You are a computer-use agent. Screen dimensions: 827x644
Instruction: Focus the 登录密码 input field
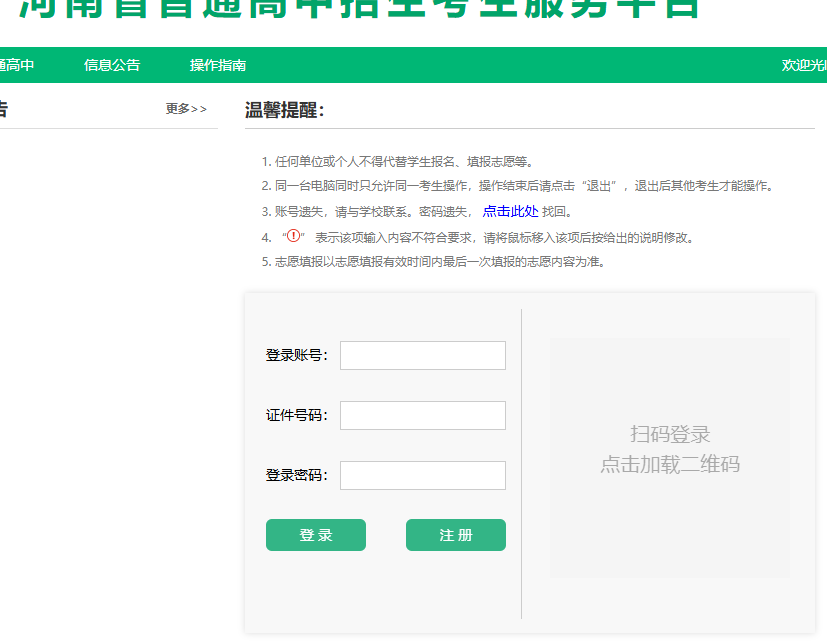point(422,475)
